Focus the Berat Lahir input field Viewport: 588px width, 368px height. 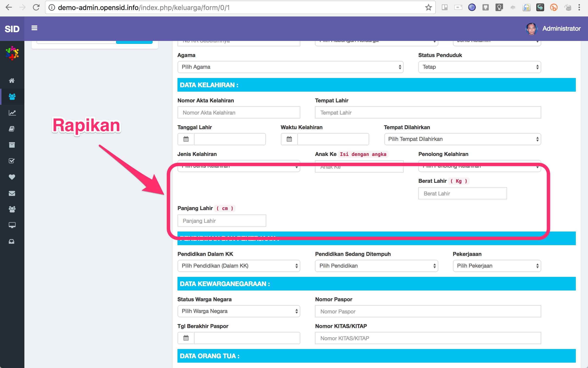click(462, 194)
